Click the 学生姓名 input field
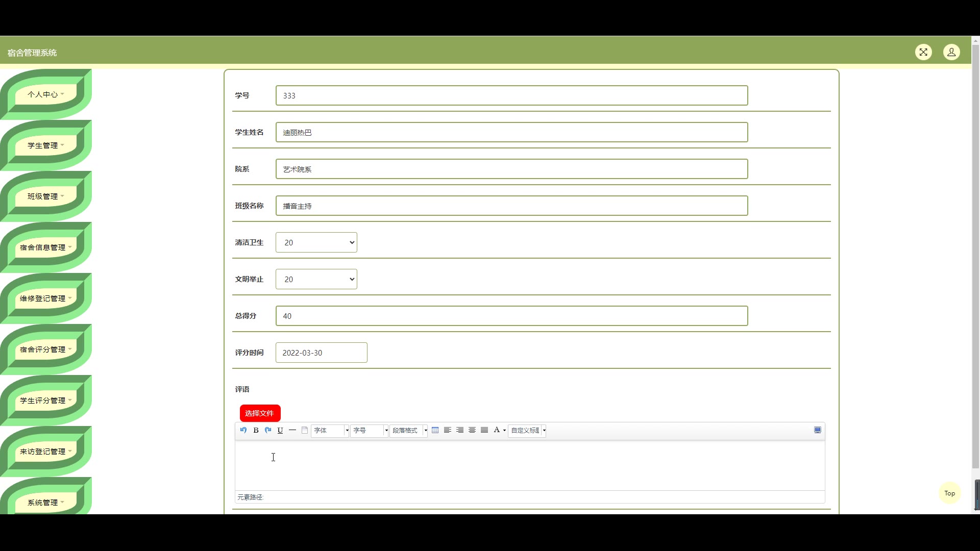The width and height of the screenshot is (980, 551). pos(512,132)
